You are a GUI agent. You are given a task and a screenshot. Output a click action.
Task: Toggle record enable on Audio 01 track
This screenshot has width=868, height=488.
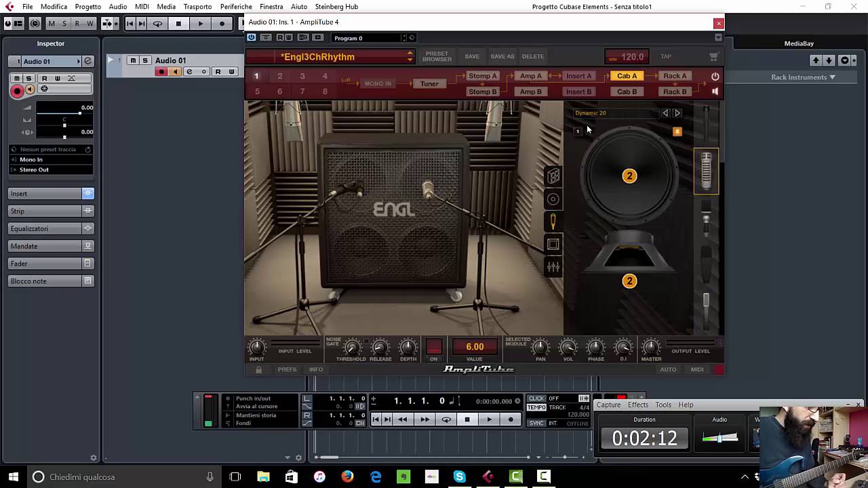click(x=161, y=72)
